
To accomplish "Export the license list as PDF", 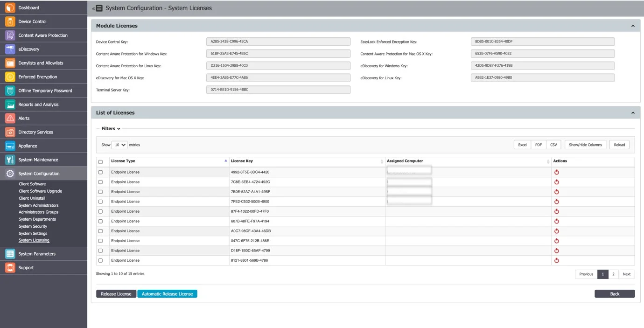I will [x=538, y=145].
